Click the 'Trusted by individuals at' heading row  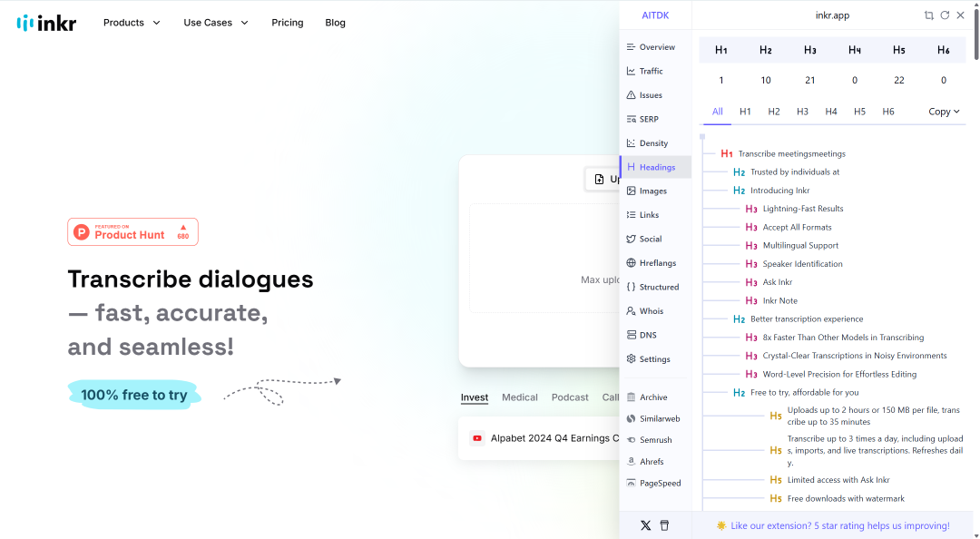(786, 172)
